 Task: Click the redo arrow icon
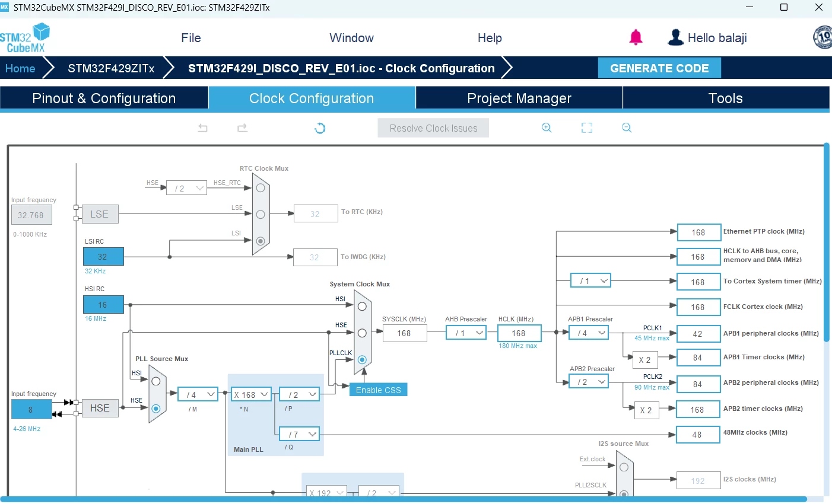point(242,128)
